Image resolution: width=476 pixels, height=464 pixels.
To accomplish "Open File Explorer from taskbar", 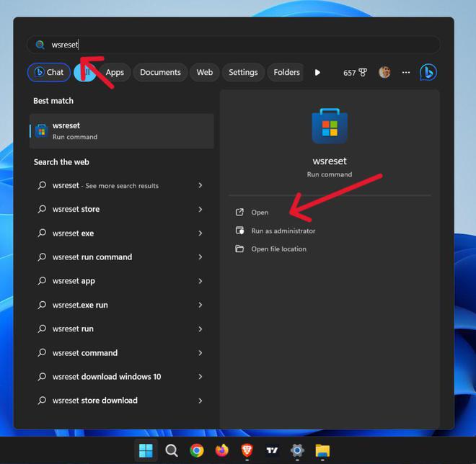I will (322, 450).
